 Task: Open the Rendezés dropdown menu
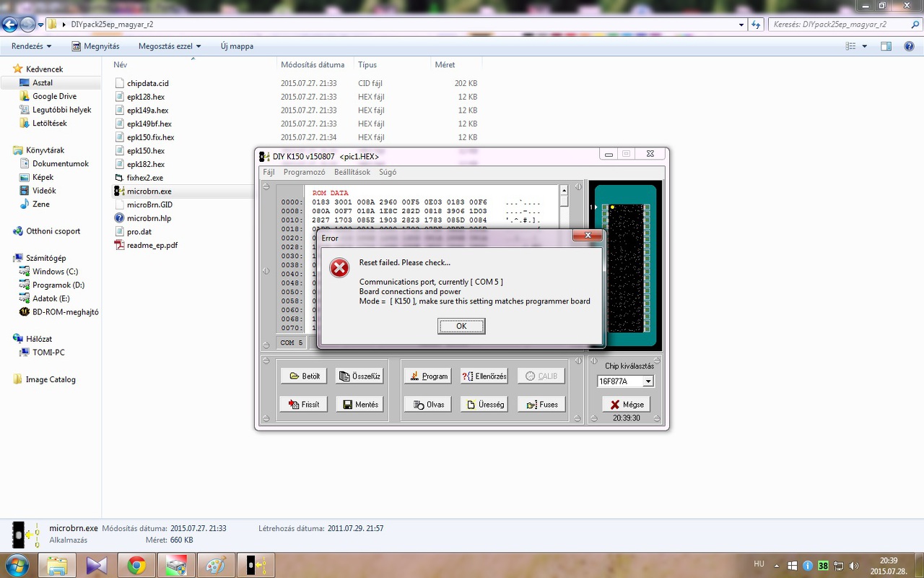tap(32, 46)
